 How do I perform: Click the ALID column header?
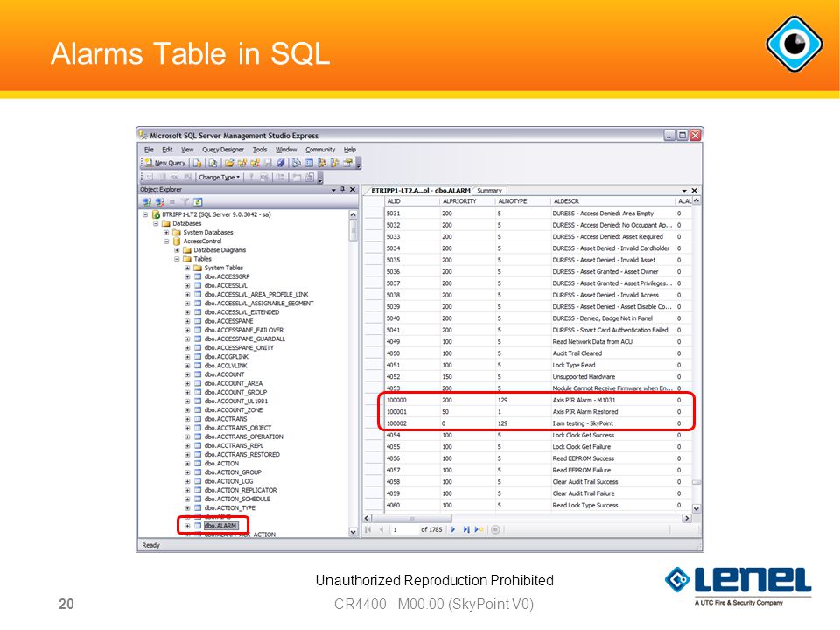pos(411,201)
